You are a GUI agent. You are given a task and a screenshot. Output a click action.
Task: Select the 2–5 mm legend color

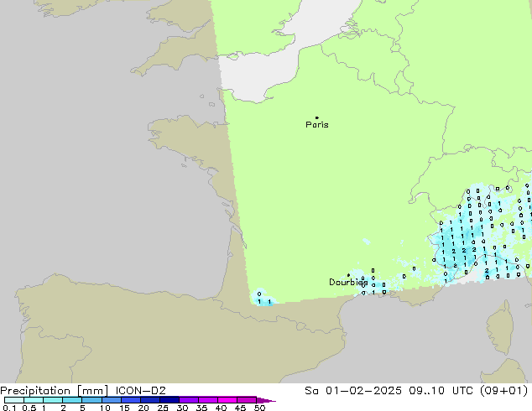[72, 400]
